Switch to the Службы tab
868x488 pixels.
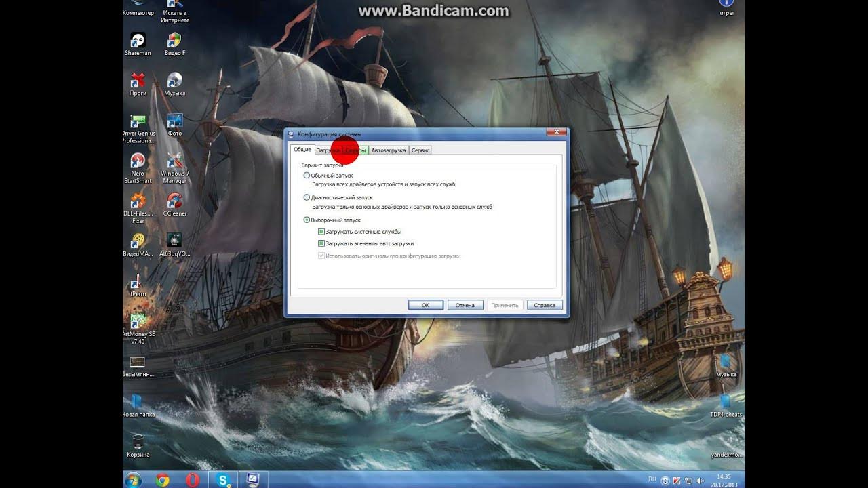point(356,150)
